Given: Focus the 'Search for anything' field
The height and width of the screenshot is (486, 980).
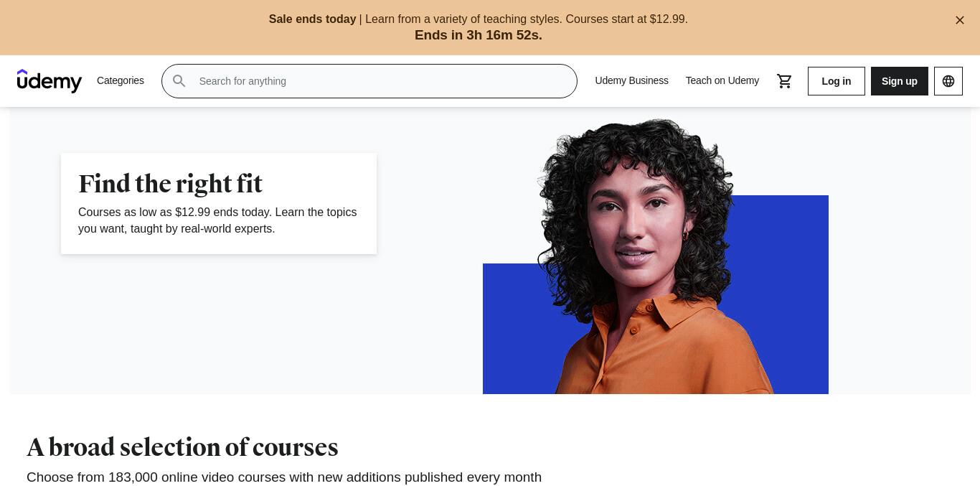Looking at the screenshot, I should (369, 81).
